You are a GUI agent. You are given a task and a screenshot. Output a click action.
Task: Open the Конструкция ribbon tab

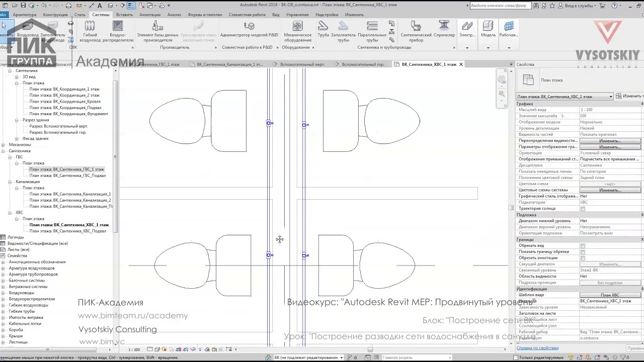click(x=55, y=15)
